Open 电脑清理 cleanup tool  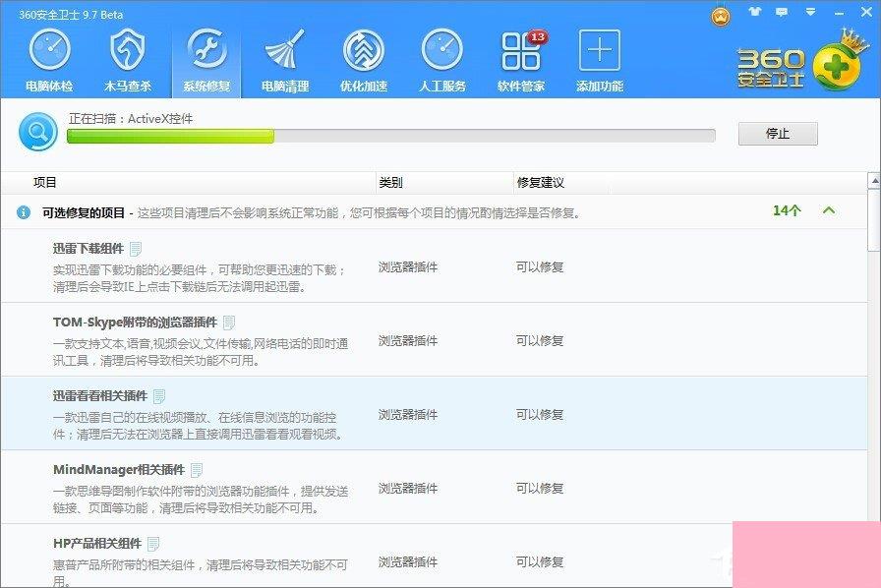(x=285, y=61)
